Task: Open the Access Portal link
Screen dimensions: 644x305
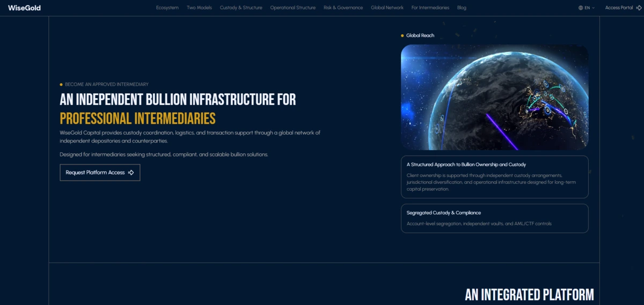Action: [x=622, y=8]
